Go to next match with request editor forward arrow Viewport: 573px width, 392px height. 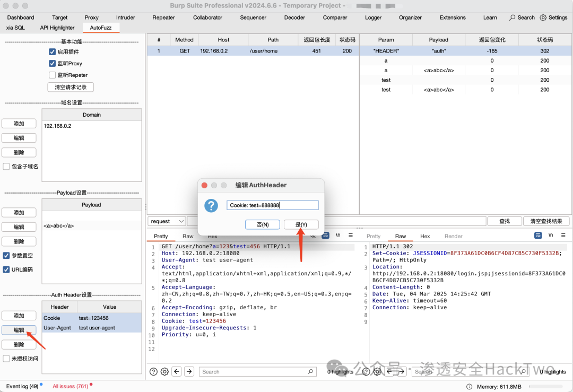pos(189,371)
